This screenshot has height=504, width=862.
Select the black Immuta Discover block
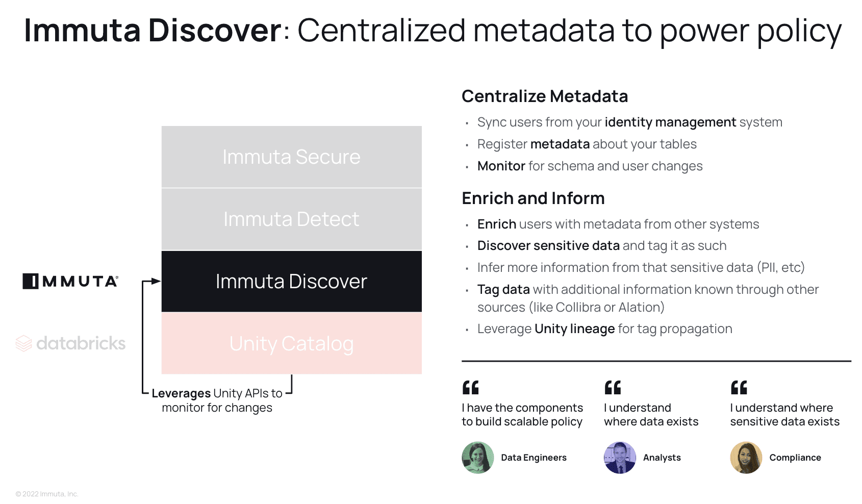[292, 281]
